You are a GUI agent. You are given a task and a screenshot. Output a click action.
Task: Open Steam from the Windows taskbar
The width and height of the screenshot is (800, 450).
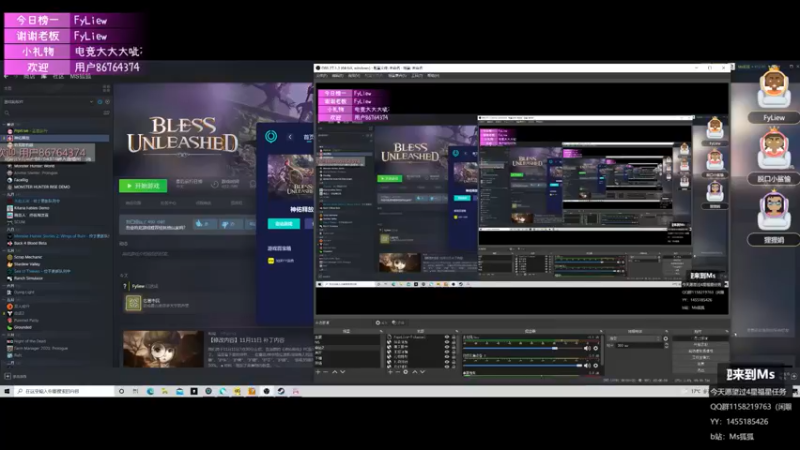click(x=281, y=391)
